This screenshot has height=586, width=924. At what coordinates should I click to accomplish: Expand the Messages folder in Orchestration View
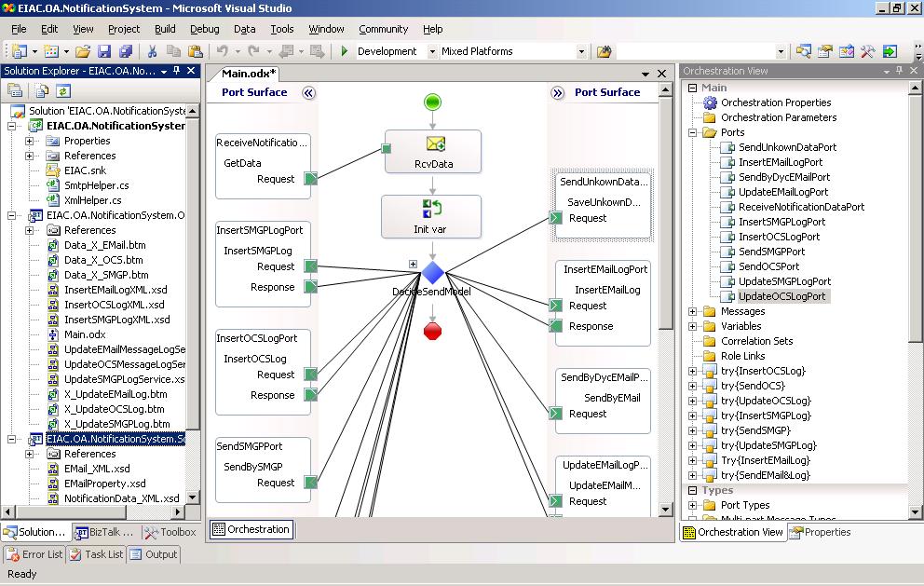tap(693, 311)
